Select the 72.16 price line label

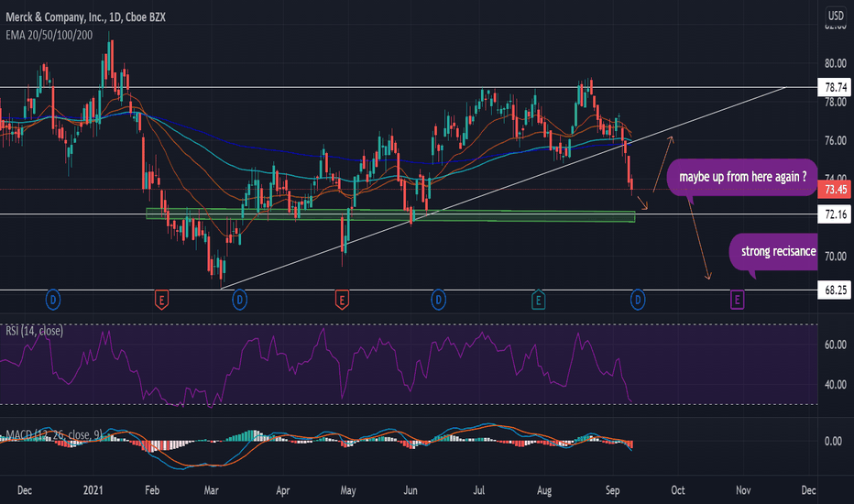(x=835, y=214)
